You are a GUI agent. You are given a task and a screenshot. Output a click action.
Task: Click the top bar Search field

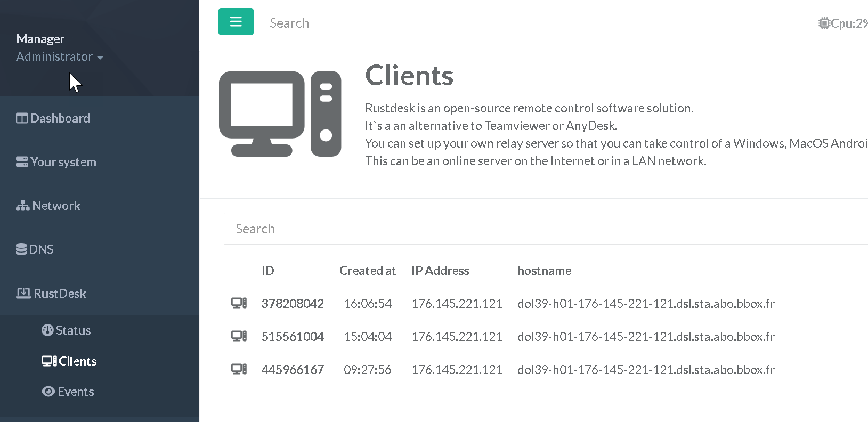coord(289,23)
